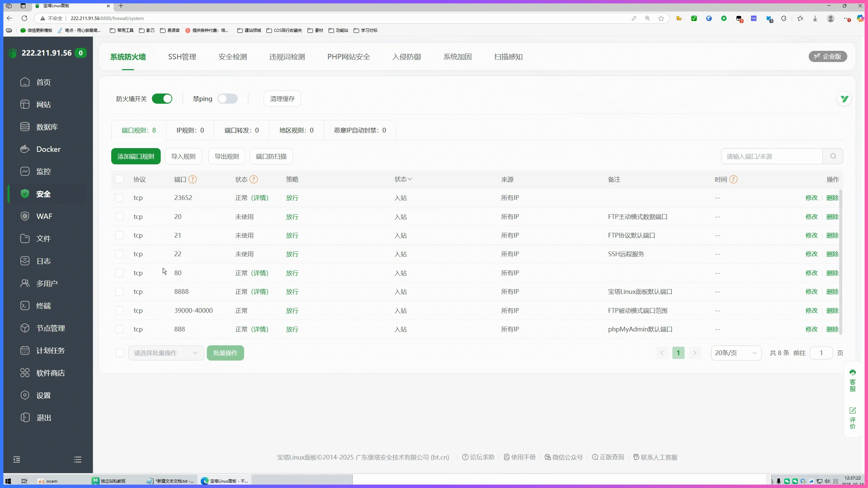The image size is (868, 488).
Task: Open the 节点管理 node management icon
Action: [x=25, y=328]
